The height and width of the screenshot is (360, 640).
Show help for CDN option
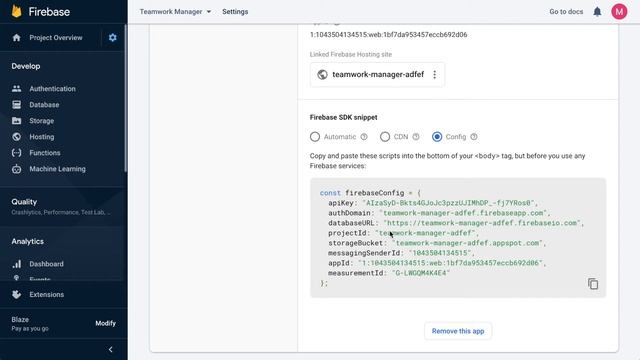pos(416,137)
